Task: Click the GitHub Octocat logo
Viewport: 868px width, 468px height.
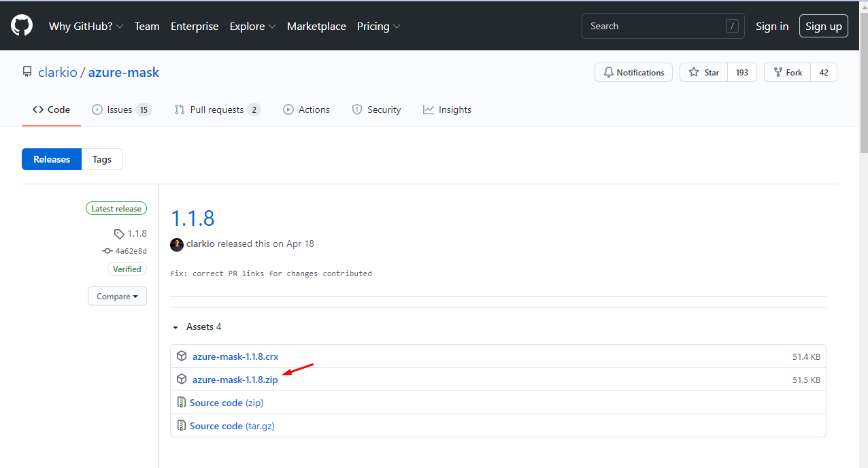Action: (x=22, y=27)
